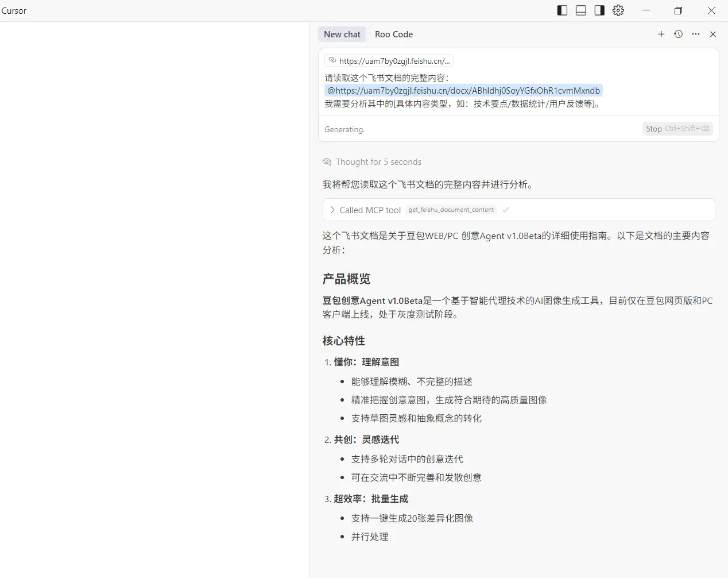This screenshot has width=728, height=578.
Task: Click the 支持多轮对话中的创意迭代 bullet
Action: click(x=407, y=459)
